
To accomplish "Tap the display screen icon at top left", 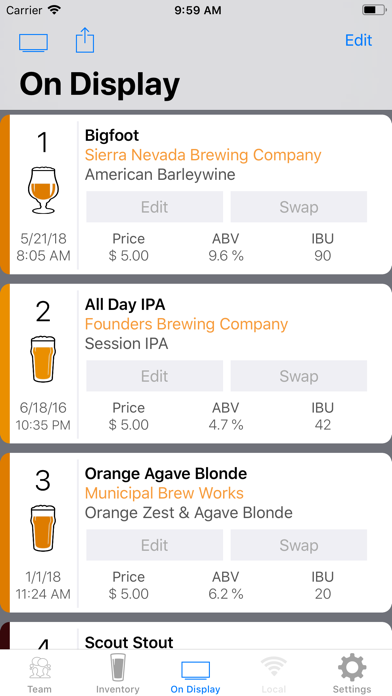I will pos(33,43).
